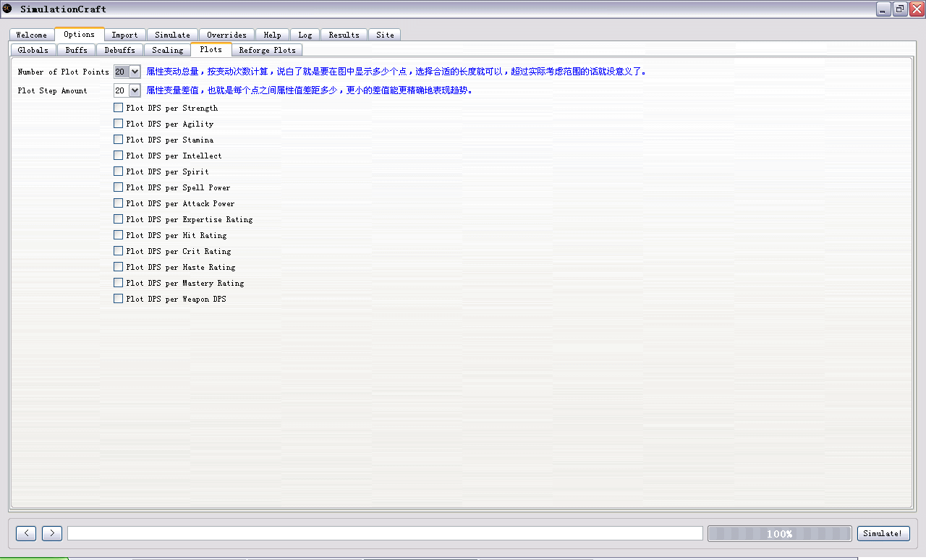Tick the Plot DPS per Stamina checkbox

119,140
